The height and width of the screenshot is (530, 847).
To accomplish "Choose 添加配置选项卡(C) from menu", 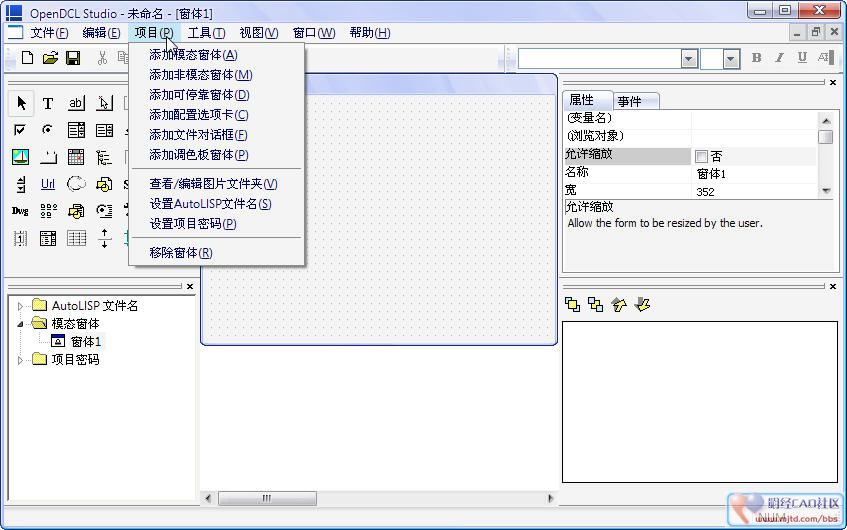I will pyautogui.click(x=216, y=115).
